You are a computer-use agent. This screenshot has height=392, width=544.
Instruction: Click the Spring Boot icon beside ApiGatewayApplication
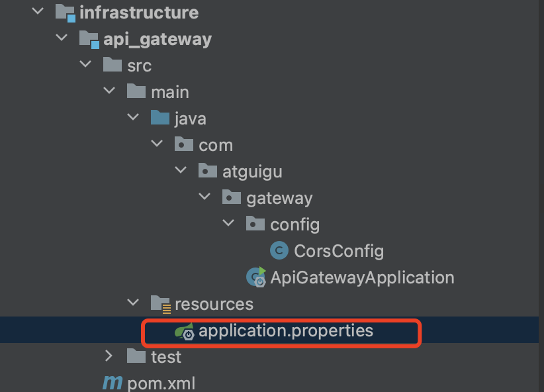tap(255, 277)
